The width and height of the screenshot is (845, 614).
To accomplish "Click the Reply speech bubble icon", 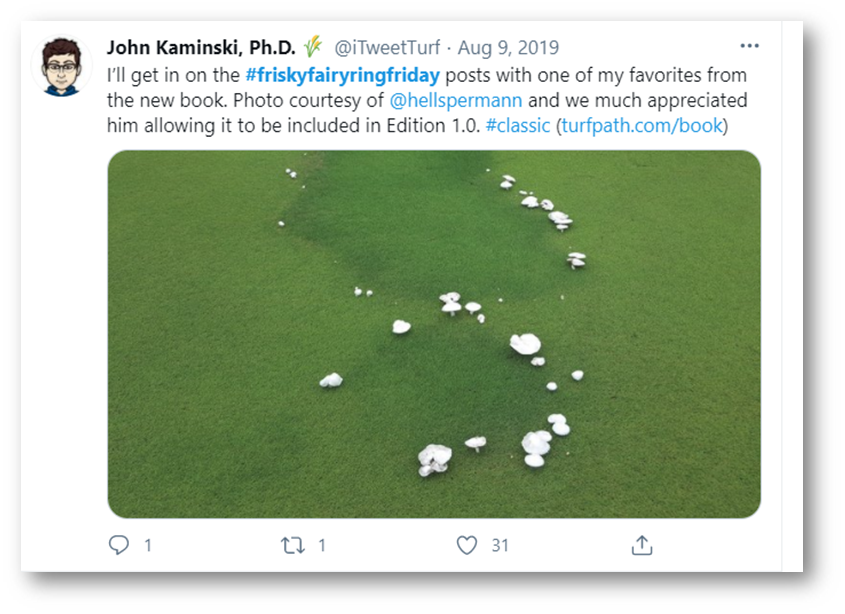I will (x=118, y=545).
